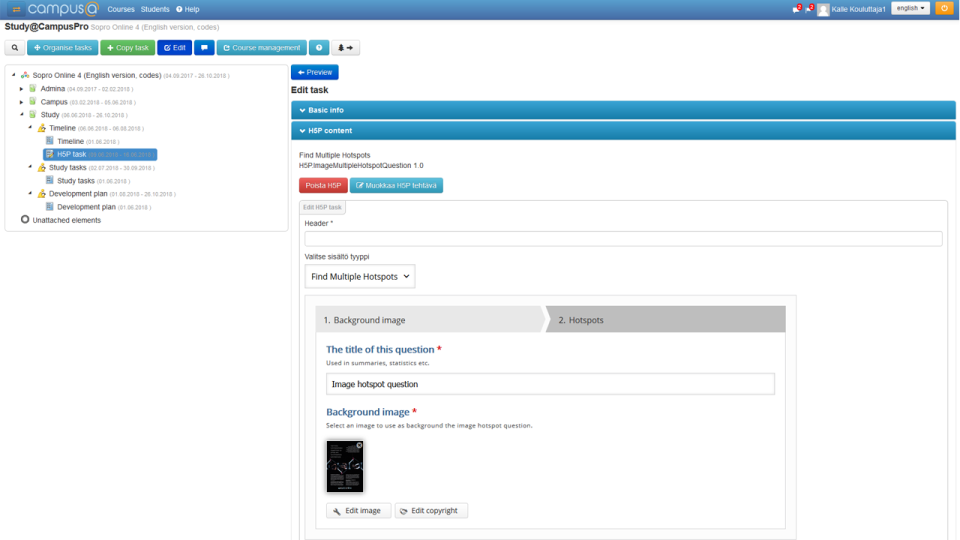Open the blue comment bubble button

pyautogui.click(x=204, y=48)
